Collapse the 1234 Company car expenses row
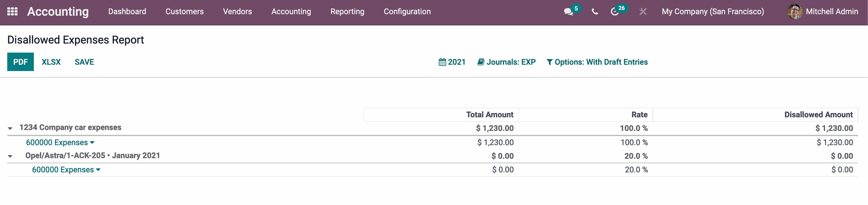This screenshot has width=868, height=205. coord(10,129)
